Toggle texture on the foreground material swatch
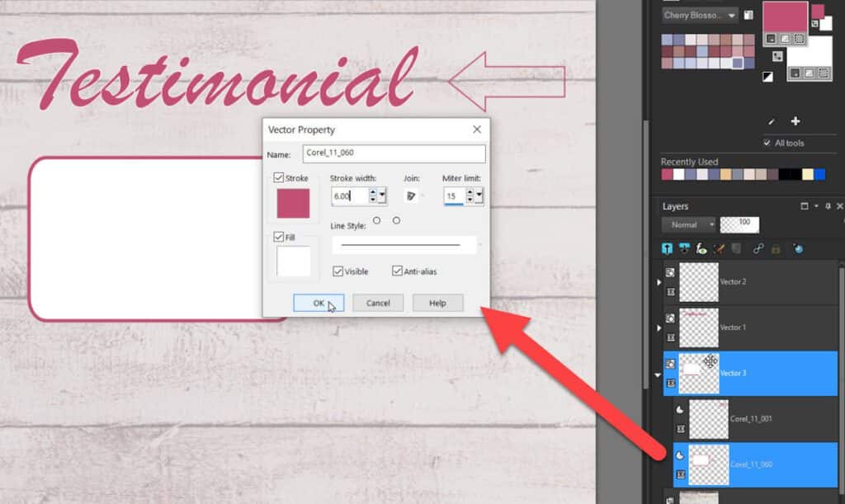Screen dimensions: 845x504 pos(785,38)
